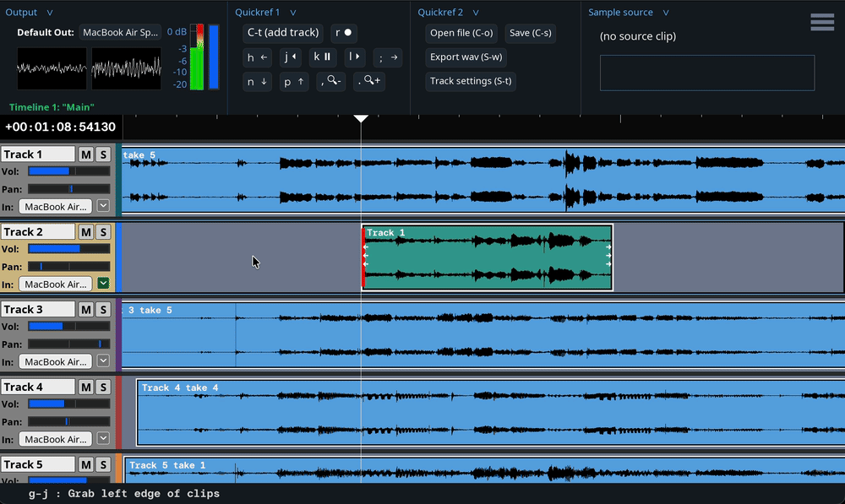
Task: Open the Output panel header menu
Action: pos(50,13)
